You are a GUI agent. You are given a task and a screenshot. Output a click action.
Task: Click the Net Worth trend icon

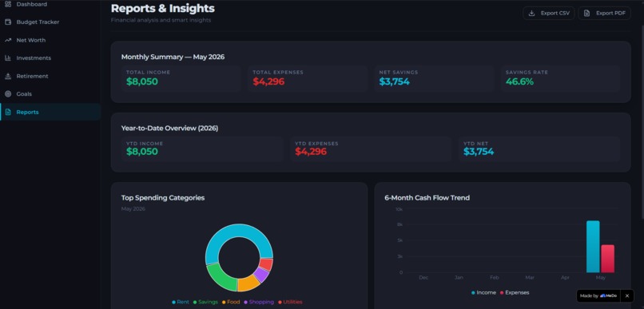pos(8,40)
